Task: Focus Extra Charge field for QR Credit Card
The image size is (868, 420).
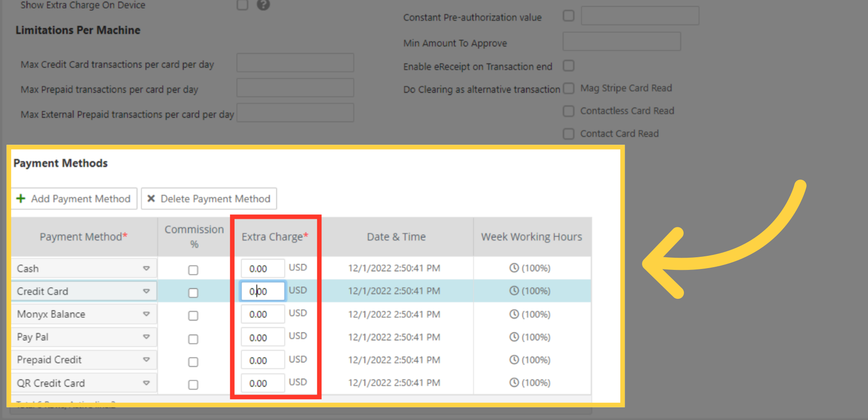Action: (263, 383)
